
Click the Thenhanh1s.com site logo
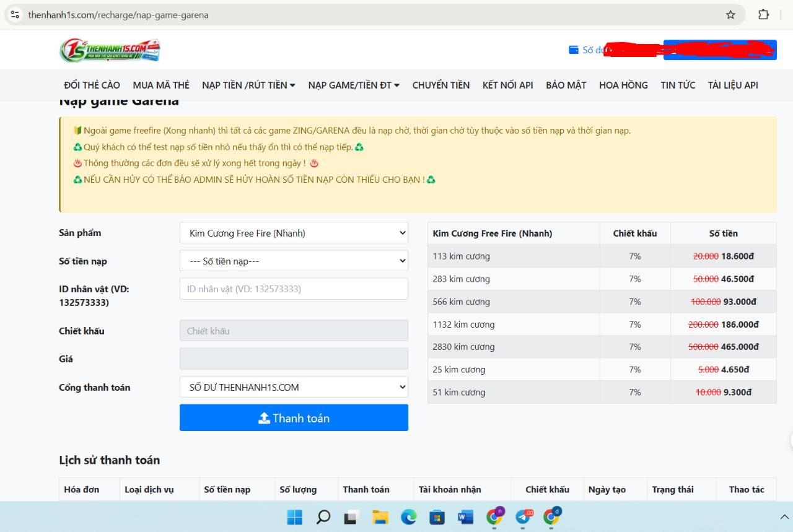(x=110, y=50)
